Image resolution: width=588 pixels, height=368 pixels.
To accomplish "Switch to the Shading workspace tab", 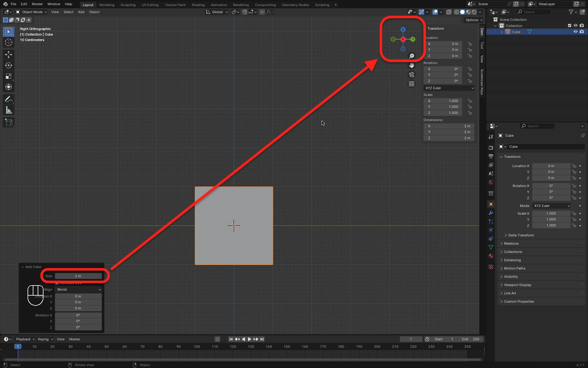I will [x=198, y=5].
